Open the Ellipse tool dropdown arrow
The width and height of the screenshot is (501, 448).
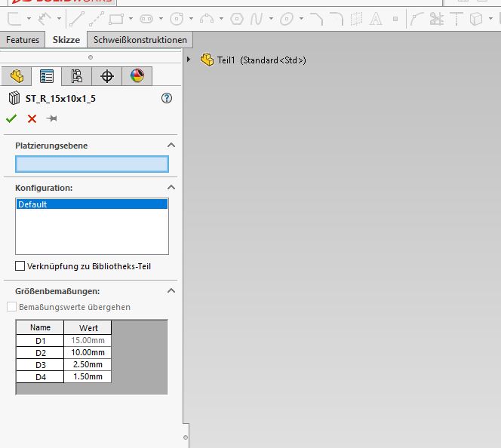(301, 19)
